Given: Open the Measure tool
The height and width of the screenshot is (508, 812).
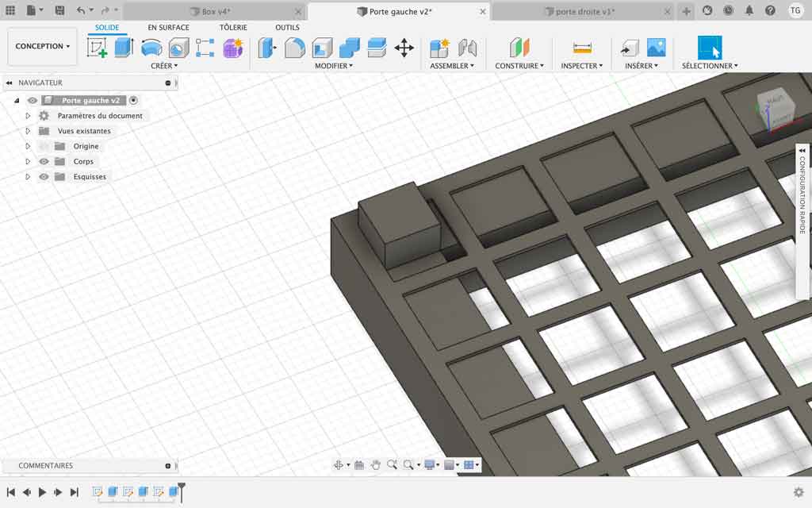Looking at the screenshot, I should tap(582, 48).
